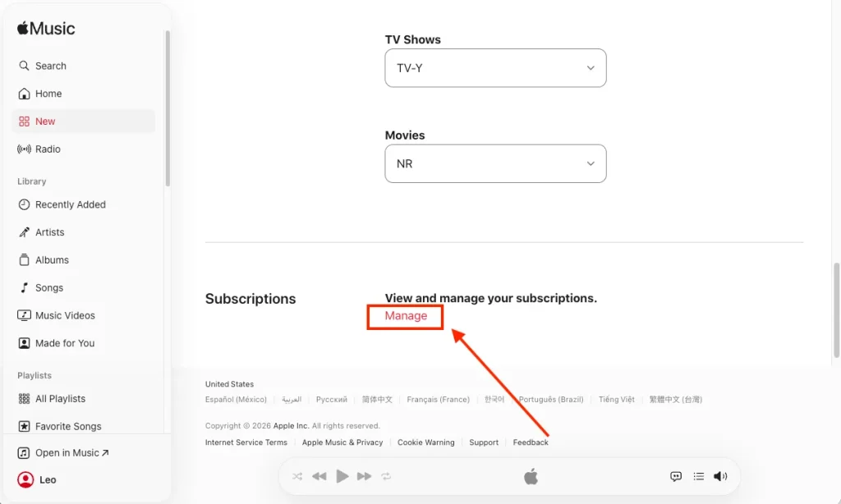
Task: Open Cookie Warning link
Action: [x=426, y=442]
